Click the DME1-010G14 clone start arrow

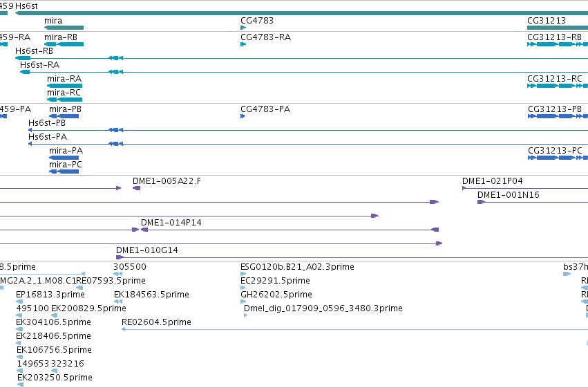coord(120,257)
